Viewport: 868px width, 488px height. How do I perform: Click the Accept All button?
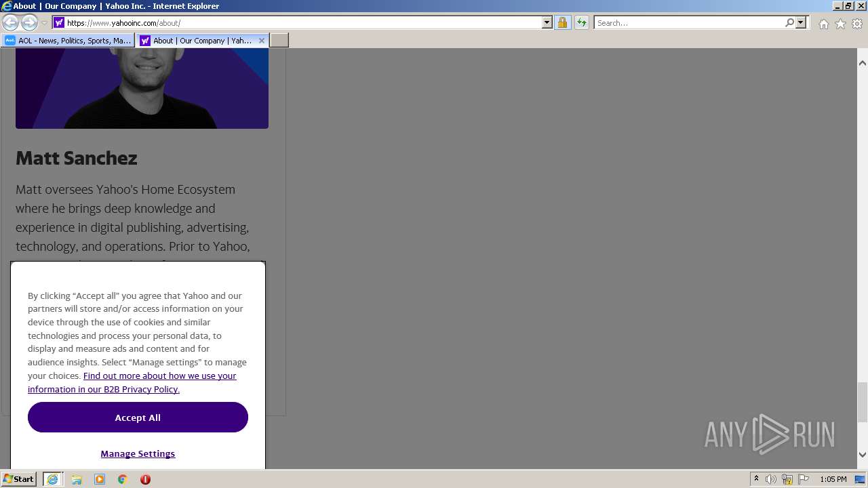pos(138,418)
